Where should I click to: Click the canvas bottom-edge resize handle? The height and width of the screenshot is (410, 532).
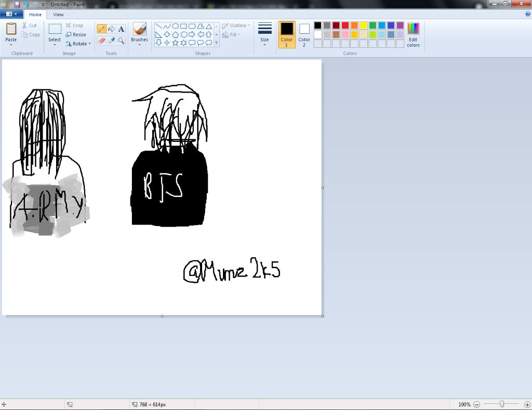[162, 316]
